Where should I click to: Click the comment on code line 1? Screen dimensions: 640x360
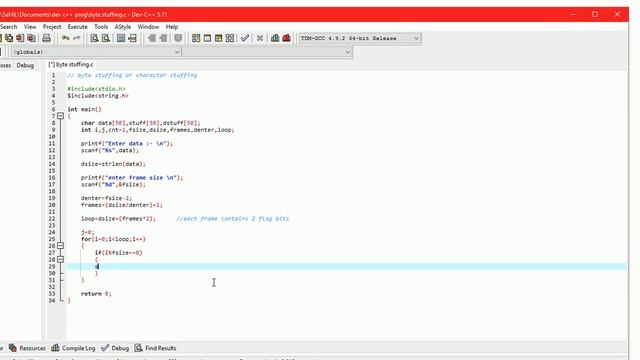coord(132,75)
